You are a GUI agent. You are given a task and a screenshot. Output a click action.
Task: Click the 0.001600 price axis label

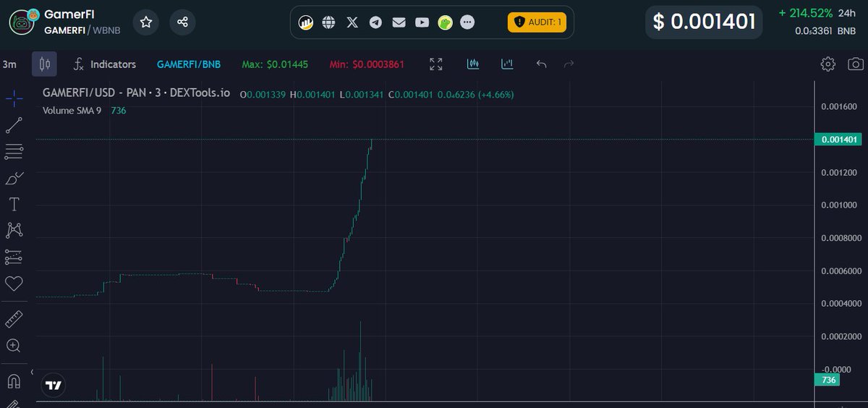click(839, 107)
